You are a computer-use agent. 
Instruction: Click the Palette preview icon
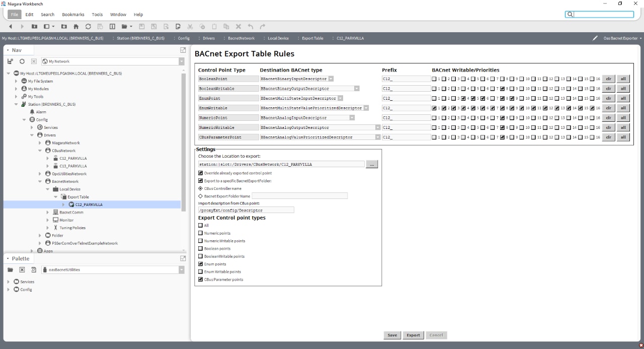click(34, 270)
